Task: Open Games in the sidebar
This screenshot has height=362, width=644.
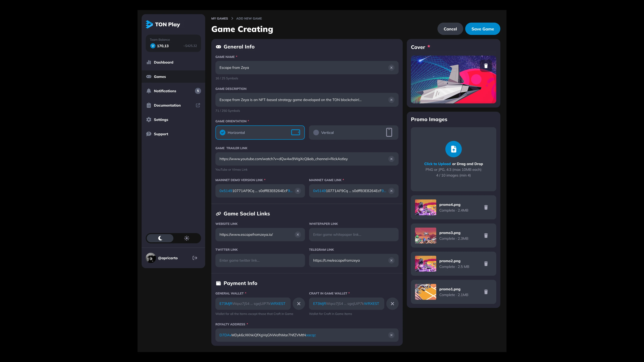Action: (x=173, y=76)
